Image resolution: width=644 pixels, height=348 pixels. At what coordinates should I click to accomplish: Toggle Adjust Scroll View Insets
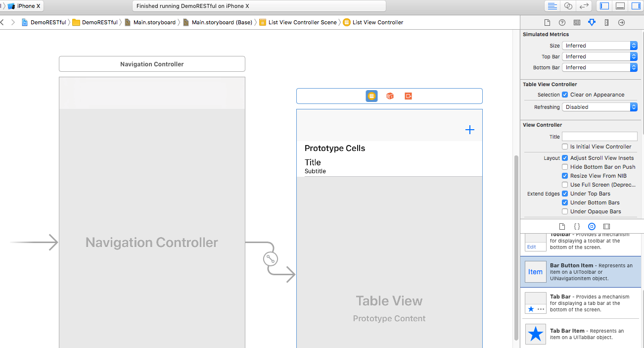point(565,158)
